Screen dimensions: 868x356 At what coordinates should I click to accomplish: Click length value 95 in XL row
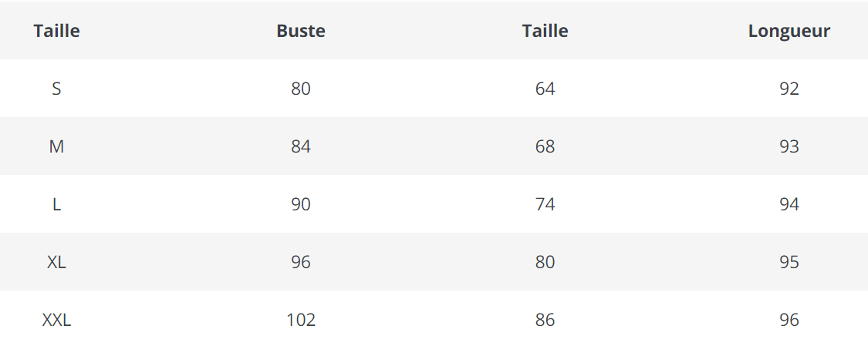click(789, 262)
